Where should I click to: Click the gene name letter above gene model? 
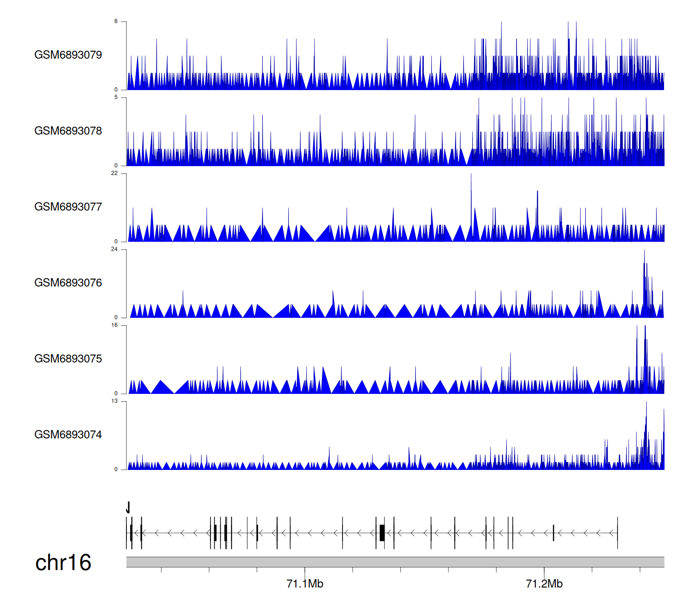pyautogui.click(x=128, y=508)
